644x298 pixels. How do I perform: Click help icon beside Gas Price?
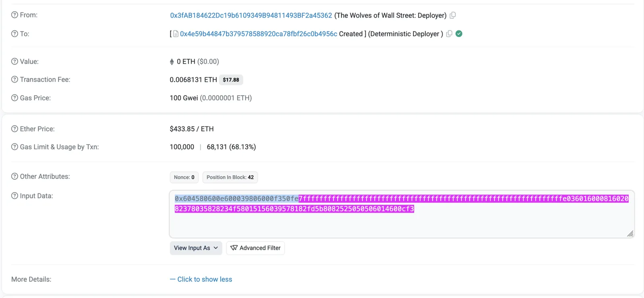(14, 98)
